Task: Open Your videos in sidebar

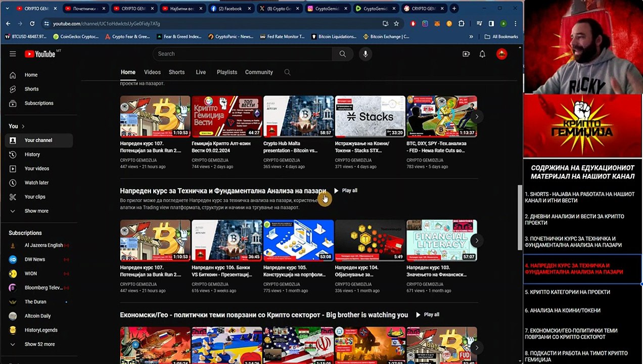Action: click(38, 169)
